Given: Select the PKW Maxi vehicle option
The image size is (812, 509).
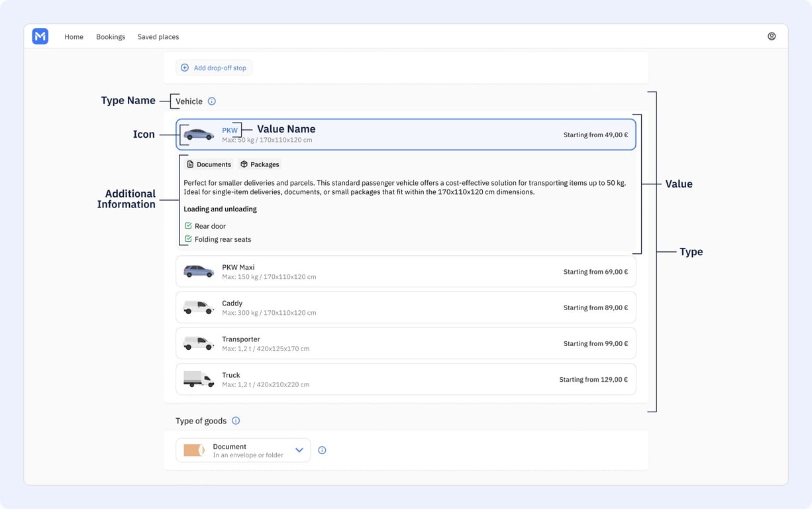Looking at the screenshot, I should pyautogui.click(x=406, y=271).
